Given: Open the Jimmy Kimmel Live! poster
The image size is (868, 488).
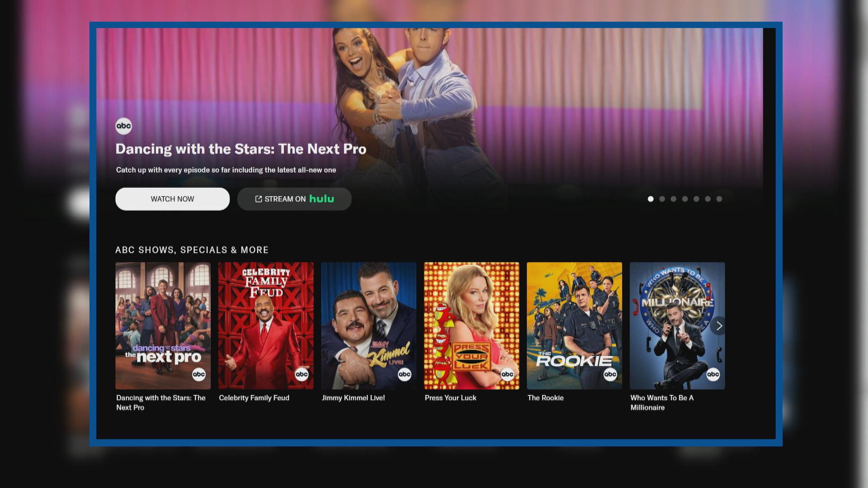Looking at the screenshot, I should pos(368,326).
